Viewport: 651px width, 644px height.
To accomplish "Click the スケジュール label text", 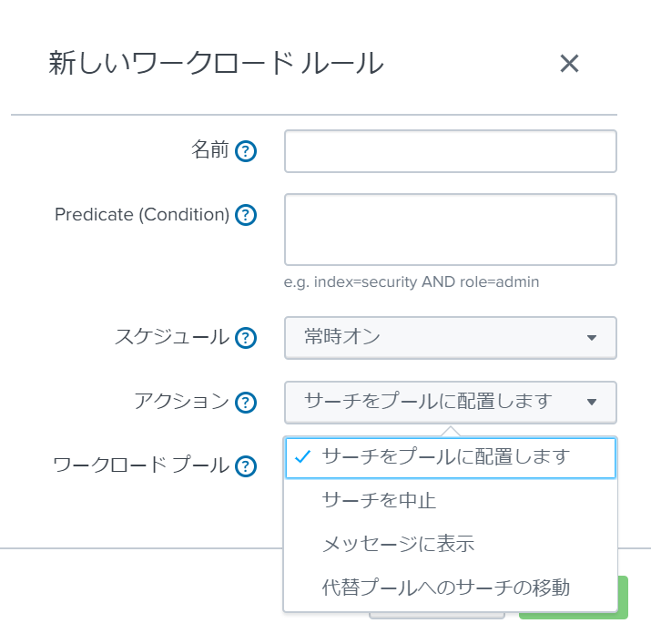I will [x=172, y=337].
